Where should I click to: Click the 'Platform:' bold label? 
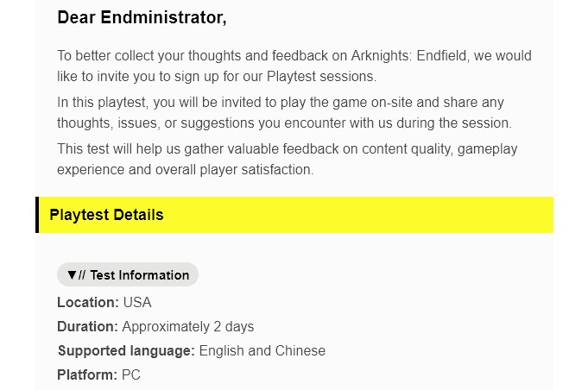(87, 374)
